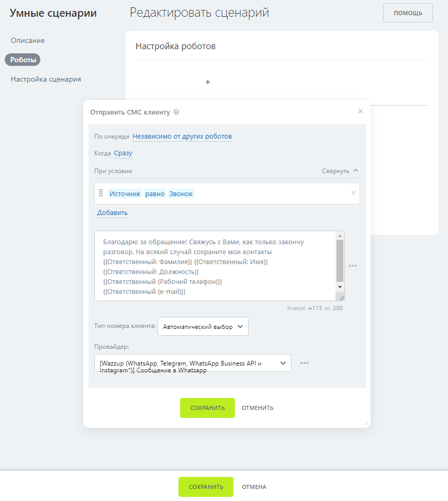Screen dimensions: 448x501
Task: Open the Описание section
Action: coord(28,40)
